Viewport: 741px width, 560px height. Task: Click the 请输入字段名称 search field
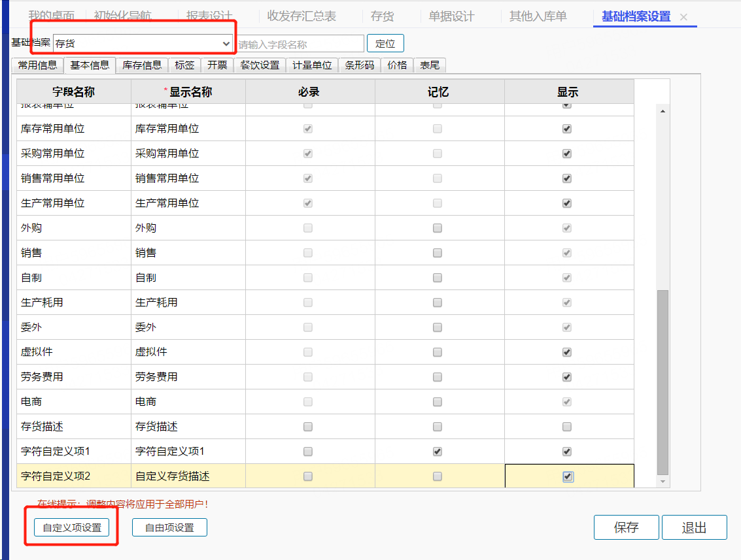tap(300, 44)
